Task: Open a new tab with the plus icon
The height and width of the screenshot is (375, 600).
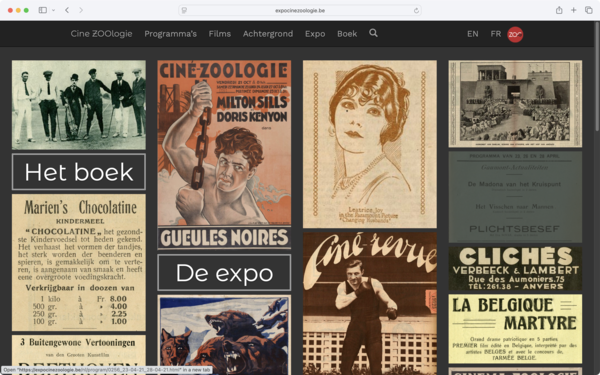Action: pos(574,10)
